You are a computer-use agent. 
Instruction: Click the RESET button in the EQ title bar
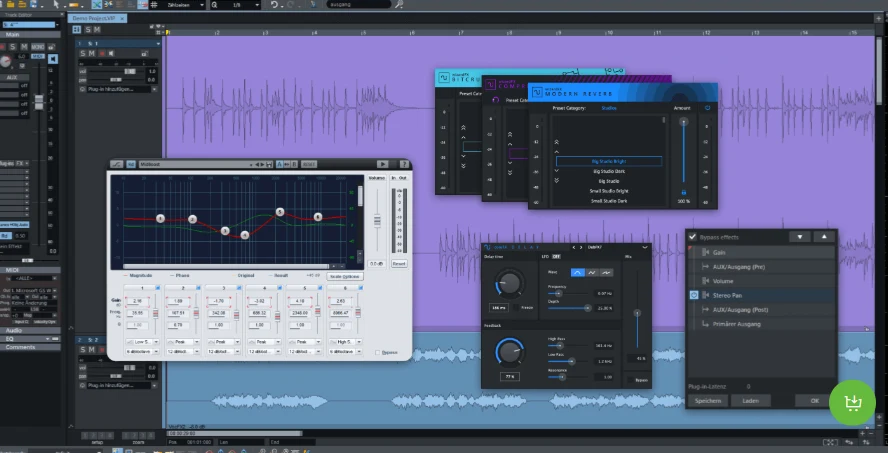tap(309, 164)
